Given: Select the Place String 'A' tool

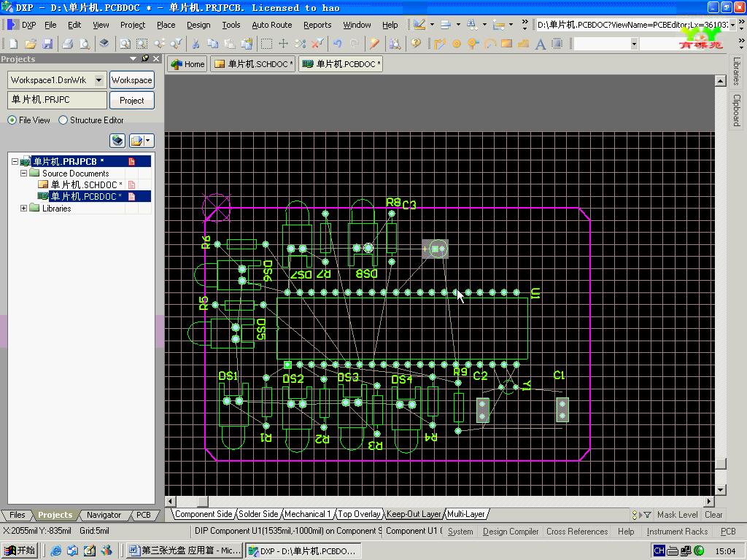Looking at the screenshot, I should tap(541, 44).
